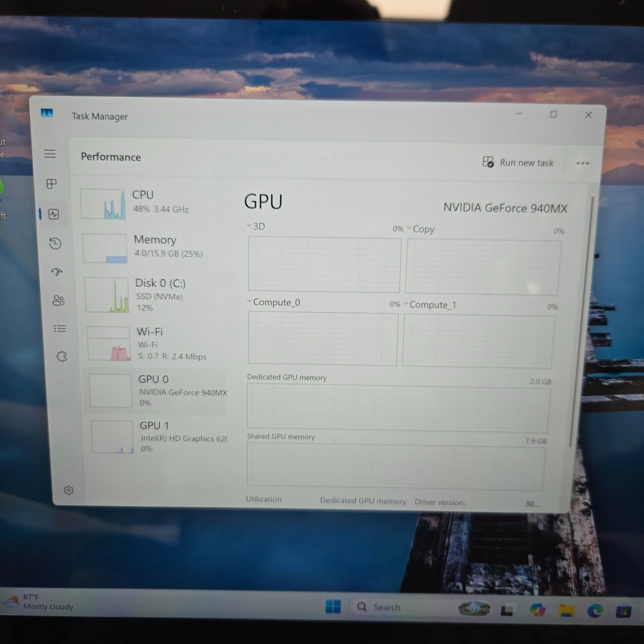Click the Memory usage mini graph thumbnail
This screenshot has height=644, width=644.
[x=105, y=248]
